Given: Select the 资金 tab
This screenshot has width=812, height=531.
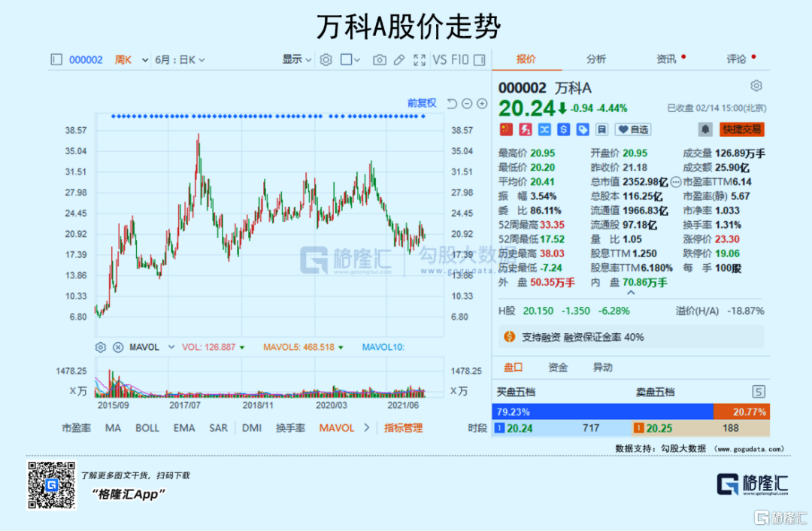Looking at the screenshot, I should (558, 368).
